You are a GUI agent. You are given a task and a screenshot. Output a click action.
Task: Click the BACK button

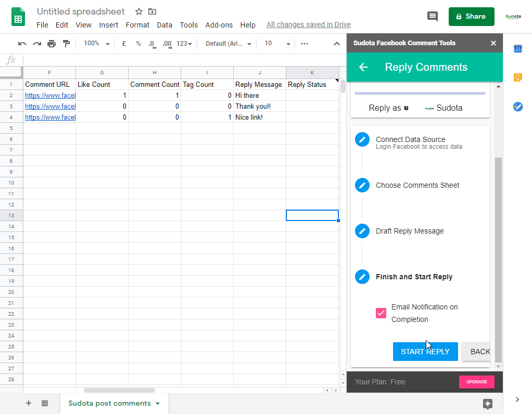tap(476, 352)
